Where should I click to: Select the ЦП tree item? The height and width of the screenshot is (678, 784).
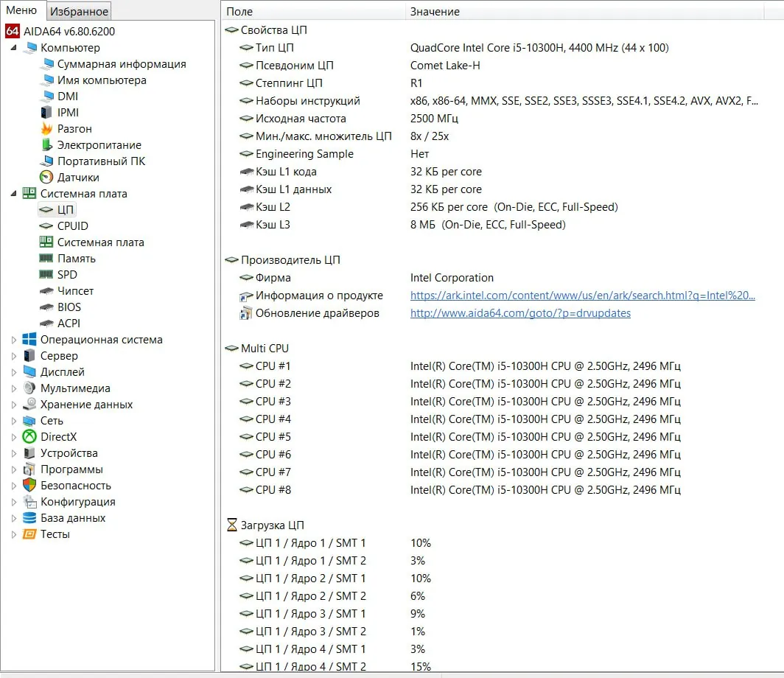tap(57, 210)
